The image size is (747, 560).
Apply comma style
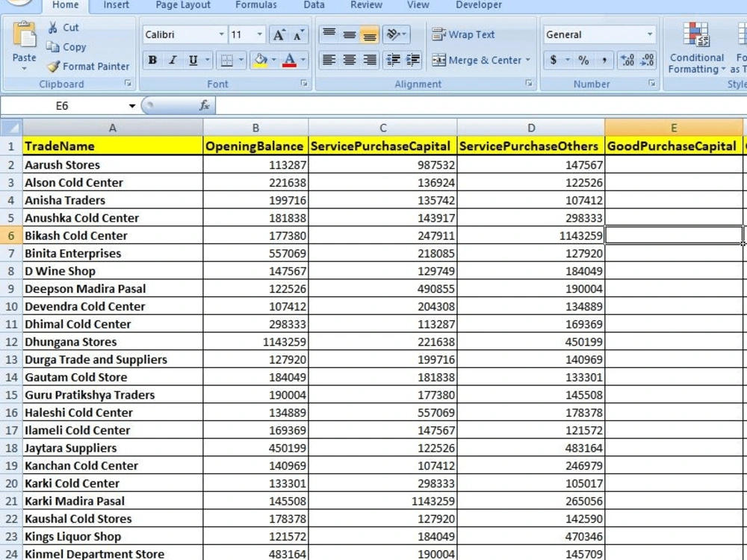click(x=604, y=60)
